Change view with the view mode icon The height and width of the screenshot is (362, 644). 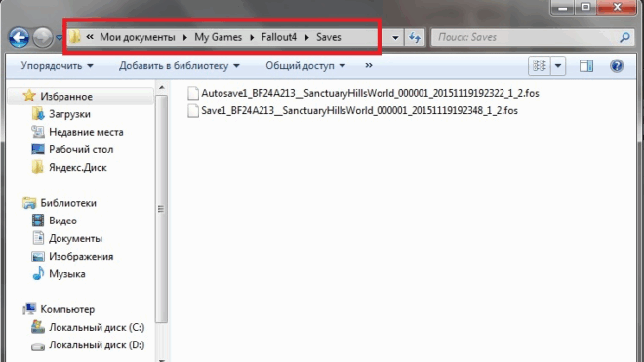pyautogui.click(x=539, y=66)
